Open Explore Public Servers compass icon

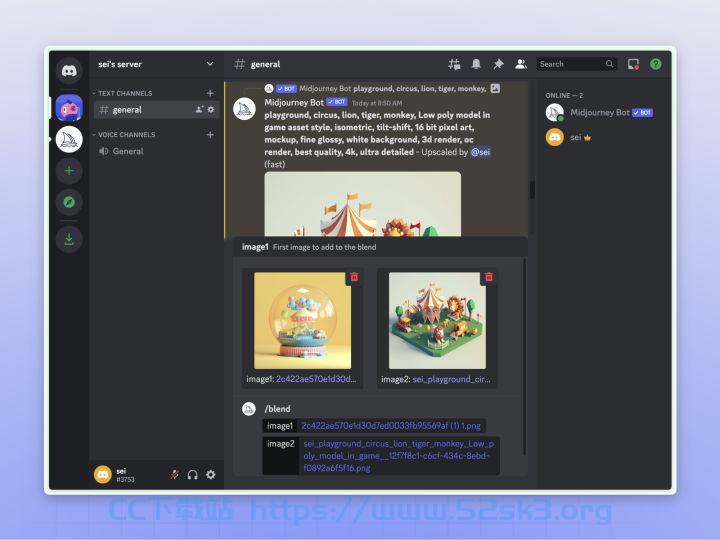coord(69,202)
